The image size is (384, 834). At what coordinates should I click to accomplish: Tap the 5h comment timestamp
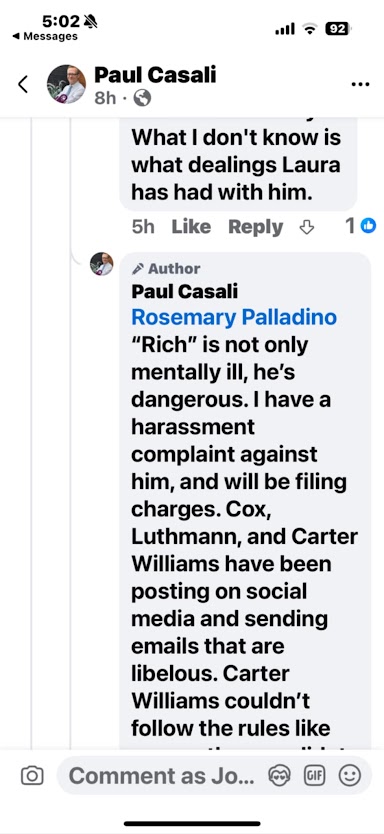[143, 227]
